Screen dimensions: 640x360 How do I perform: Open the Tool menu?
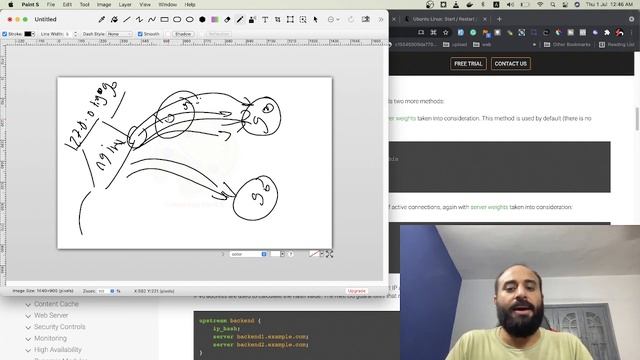(x=84, y=4)
